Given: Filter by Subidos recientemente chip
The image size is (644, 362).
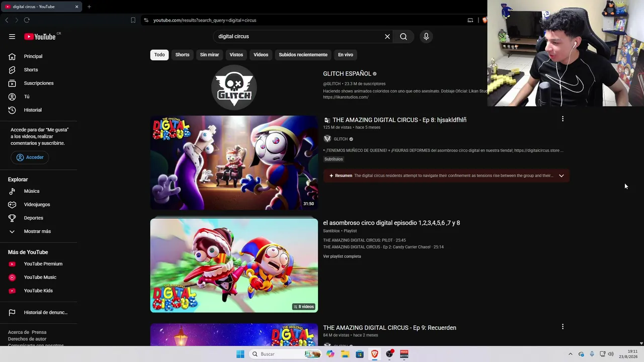Looking at the screenshot, I should (303, 55).
